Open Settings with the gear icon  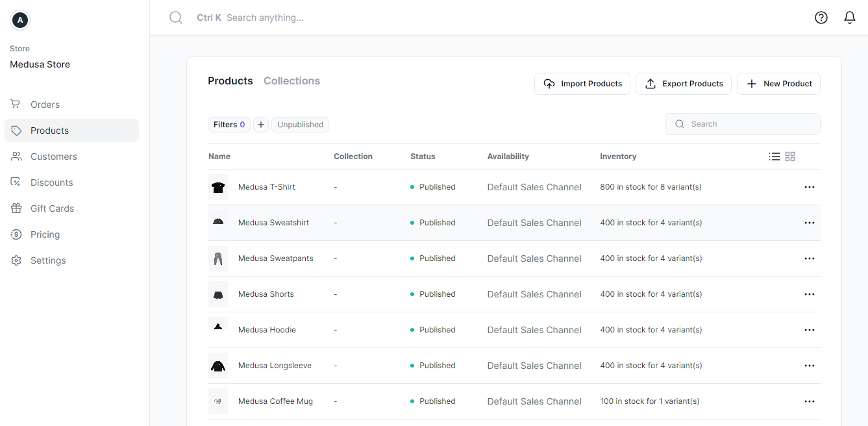15,260
